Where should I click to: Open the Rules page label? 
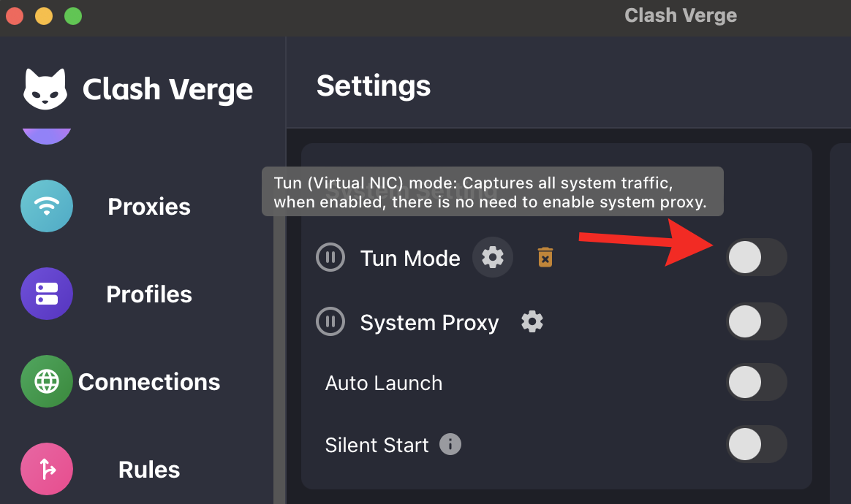click(148, 470)
